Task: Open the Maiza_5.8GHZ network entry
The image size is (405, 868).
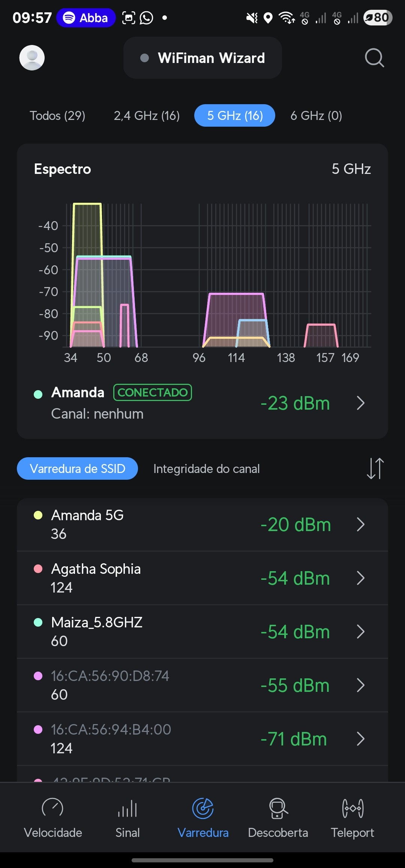Action: [150, 632]
